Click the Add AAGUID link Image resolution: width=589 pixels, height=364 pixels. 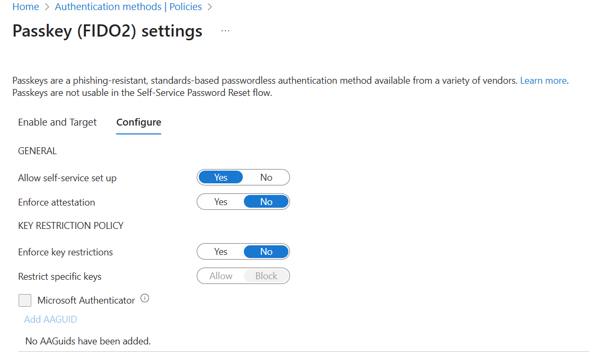50,319
